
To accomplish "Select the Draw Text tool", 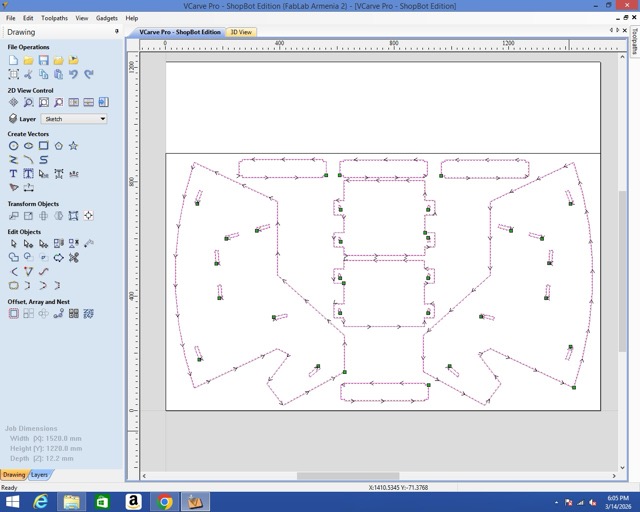I will (x=13, y=174).
